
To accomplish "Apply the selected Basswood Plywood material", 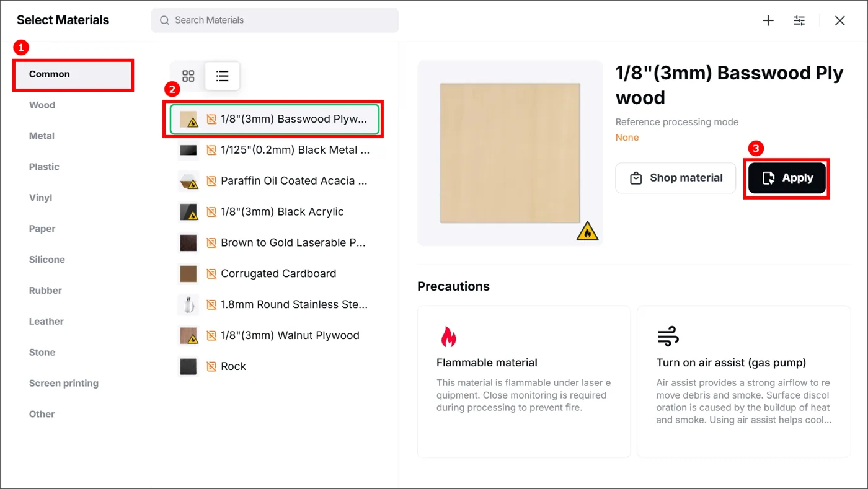I will point(787,178).
